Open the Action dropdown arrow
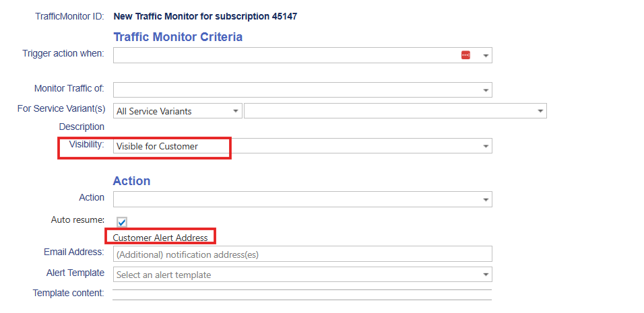This screenshot has width=644, height=313. tap(485, 200)
